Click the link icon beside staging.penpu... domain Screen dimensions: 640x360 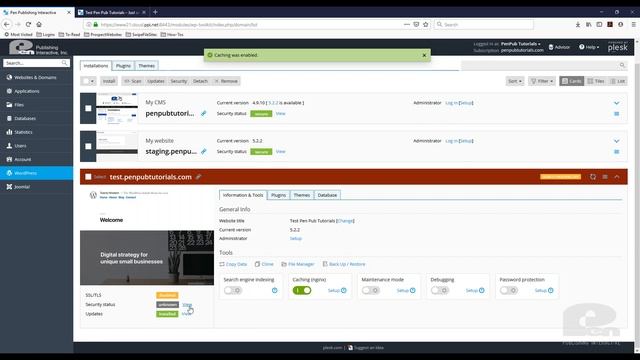coord(204,151)
